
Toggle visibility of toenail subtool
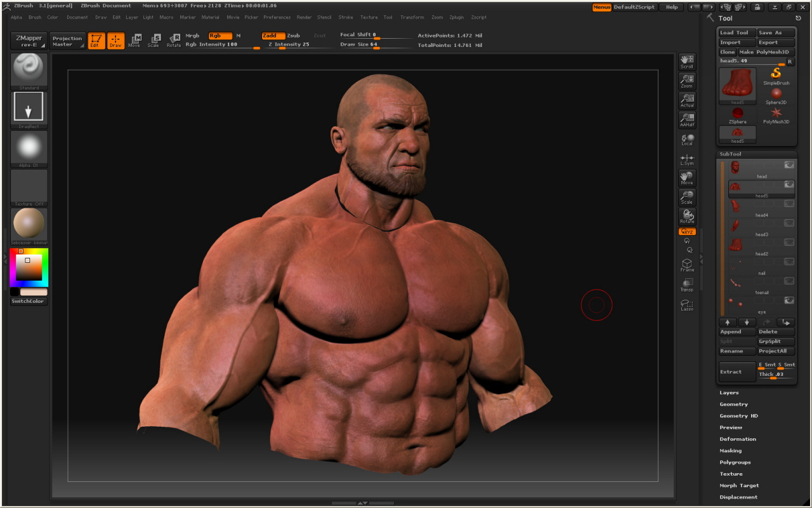(x=789, y=281)
